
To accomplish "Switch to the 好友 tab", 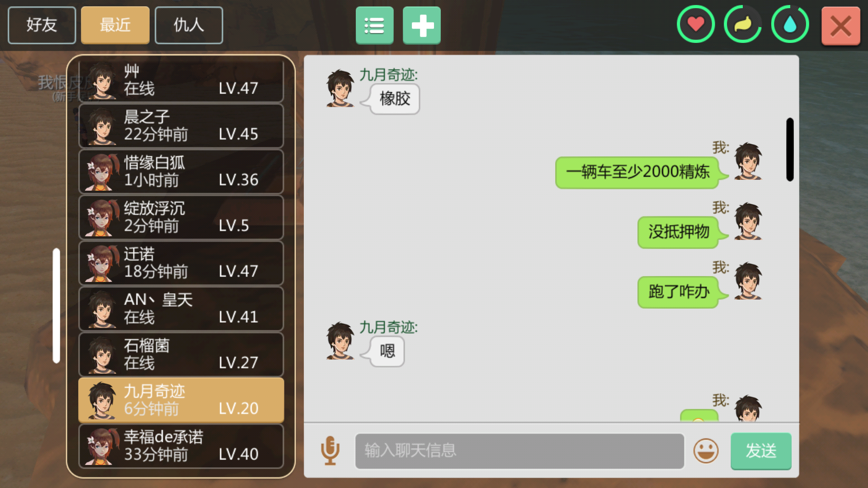I will pos(42,25).
